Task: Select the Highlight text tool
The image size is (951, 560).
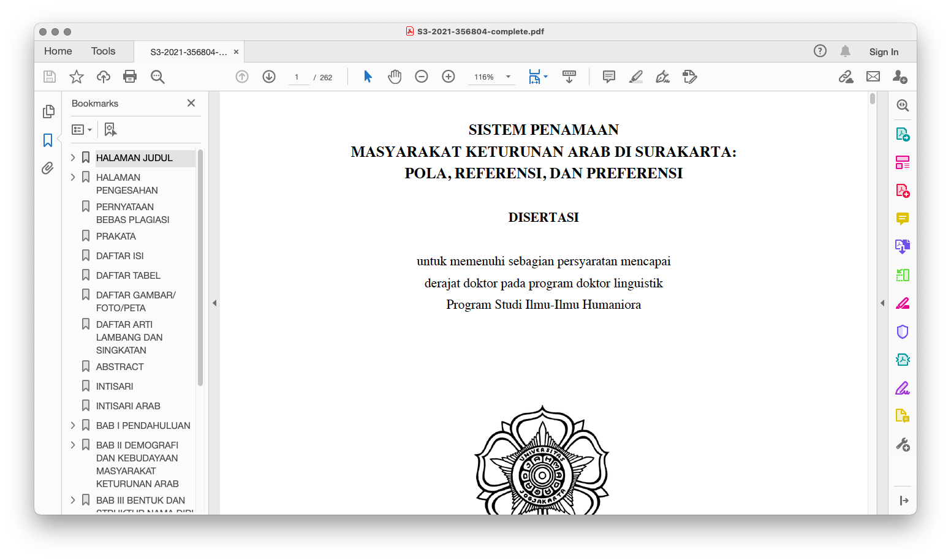Action: click(x=635, y=77)
